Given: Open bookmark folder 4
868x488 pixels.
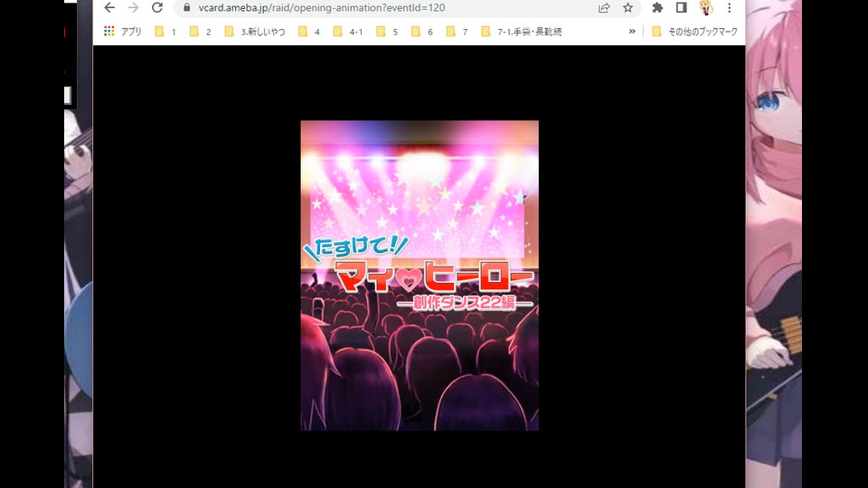Looking at the screenshot, I should pyautogui.click(x=309, y=32).
